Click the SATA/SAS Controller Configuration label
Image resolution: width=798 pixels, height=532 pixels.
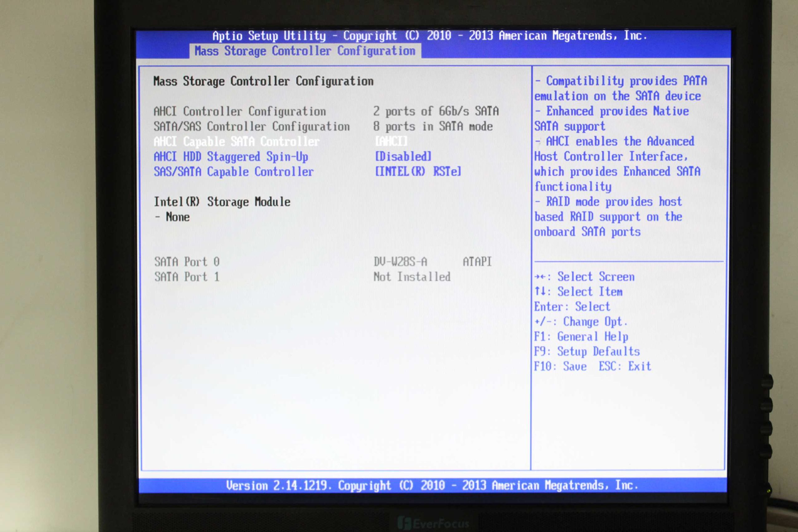coord(252,127)
